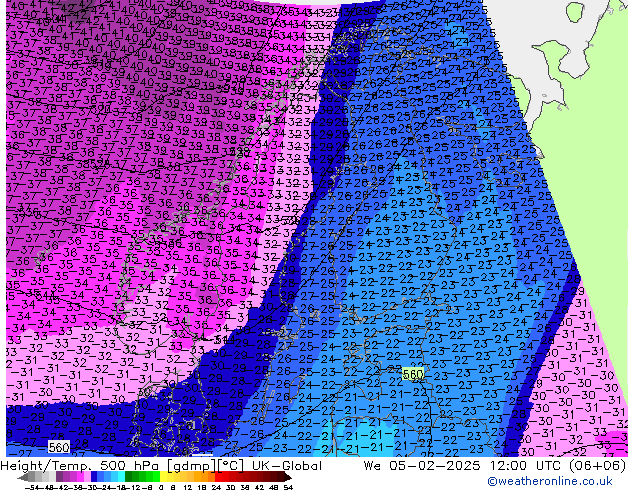Click the bright yellow legend swatch at 0
The height and width of the screenshot is (490, 634).
[163, 477]
